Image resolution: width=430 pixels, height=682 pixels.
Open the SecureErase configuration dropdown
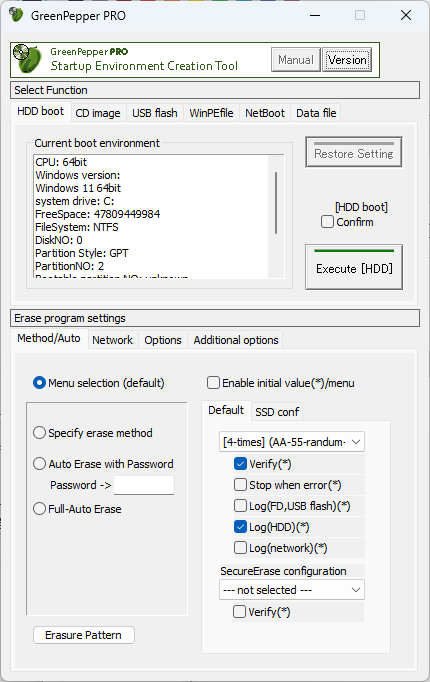click(x=292, y=590)
